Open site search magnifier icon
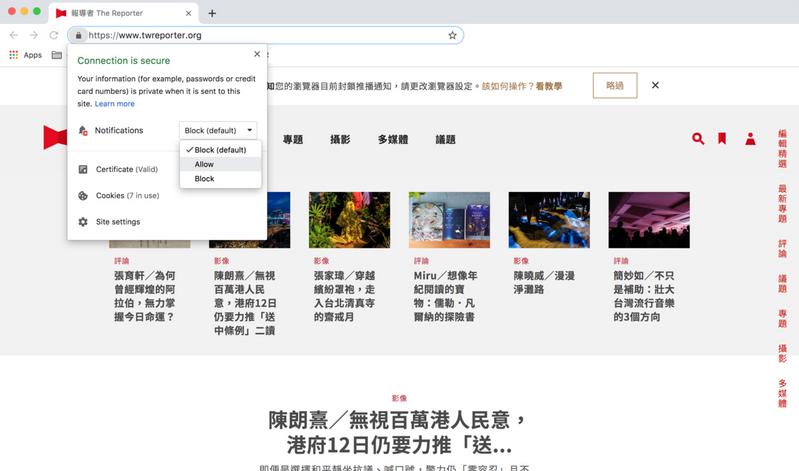Viewport: 799px width, 471px height. coord(698,139)
